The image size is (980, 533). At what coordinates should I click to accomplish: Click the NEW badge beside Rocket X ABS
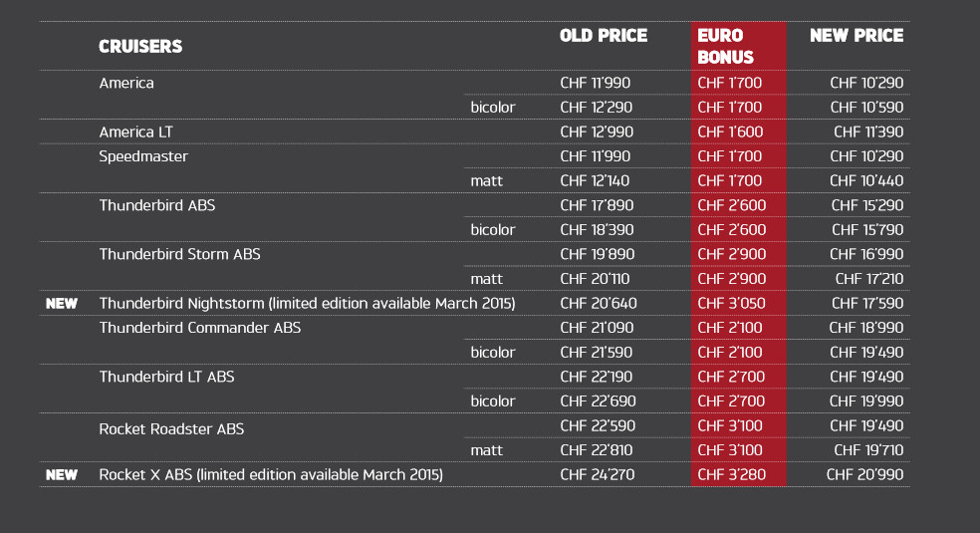coord(62,475)
